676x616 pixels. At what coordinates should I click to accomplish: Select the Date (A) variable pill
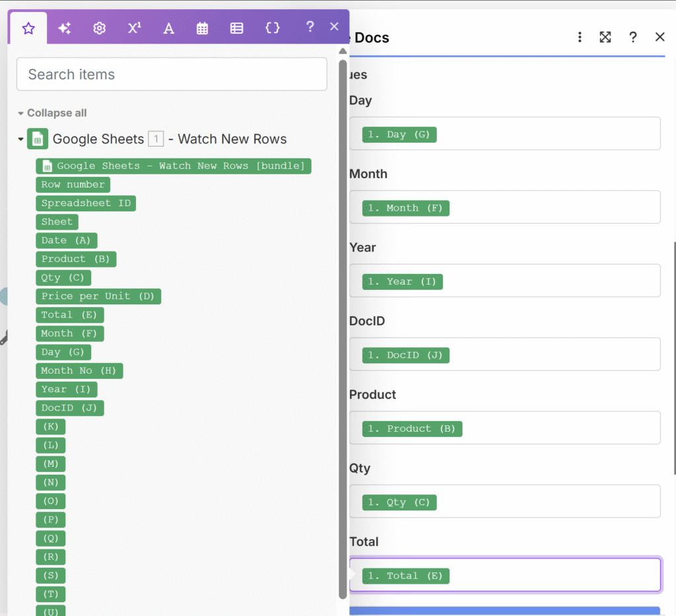66,240
